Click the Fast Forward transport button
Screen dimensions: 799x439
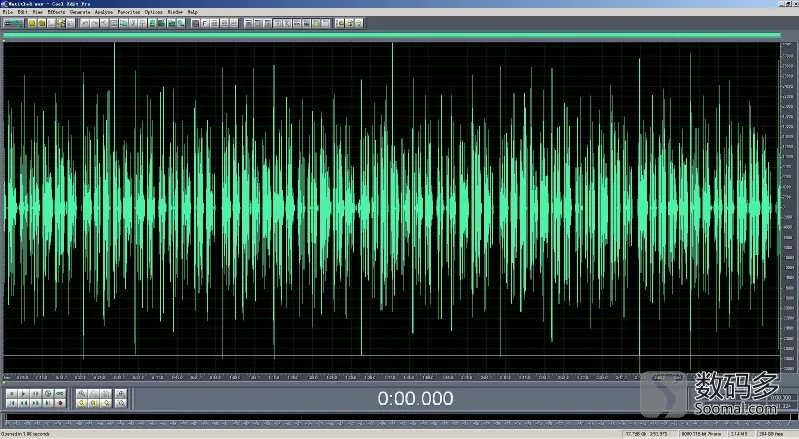[x=36, y=403]
